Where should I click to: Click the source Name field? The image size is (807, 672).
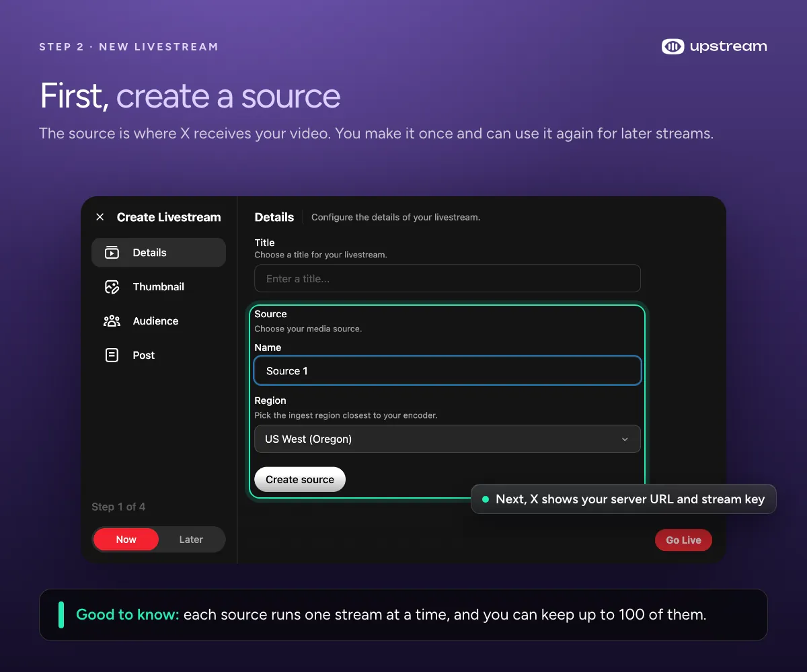point(447,371)
